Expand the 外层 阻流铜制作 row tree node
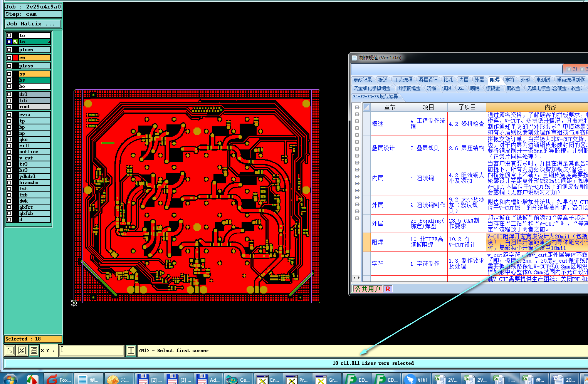 (357, 204)
